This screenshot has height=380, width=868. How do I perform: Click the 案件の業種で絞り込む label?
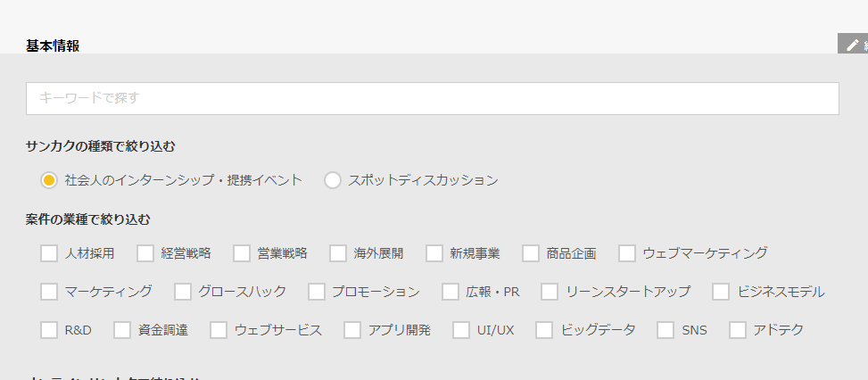pyautogui.click(x=88, y=219)
